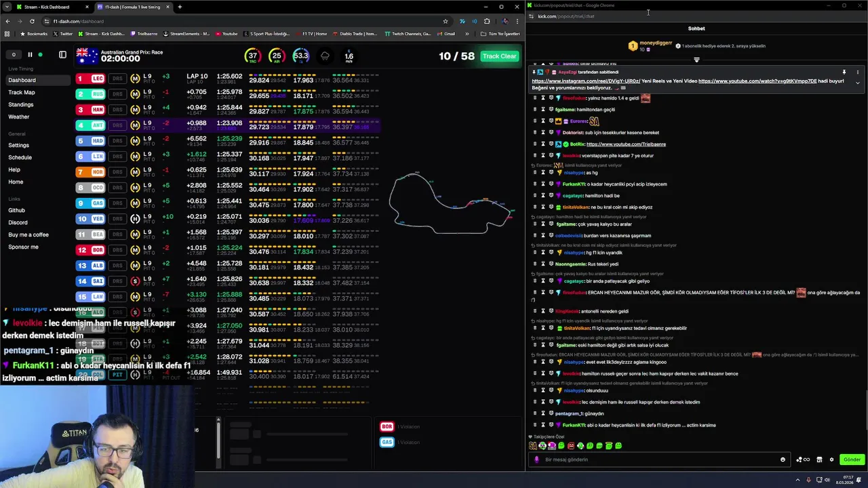The height and width of the screenshot is (488, 868).
Task: Click the soft tyre icon in SAI row
Action: point(135,281)
